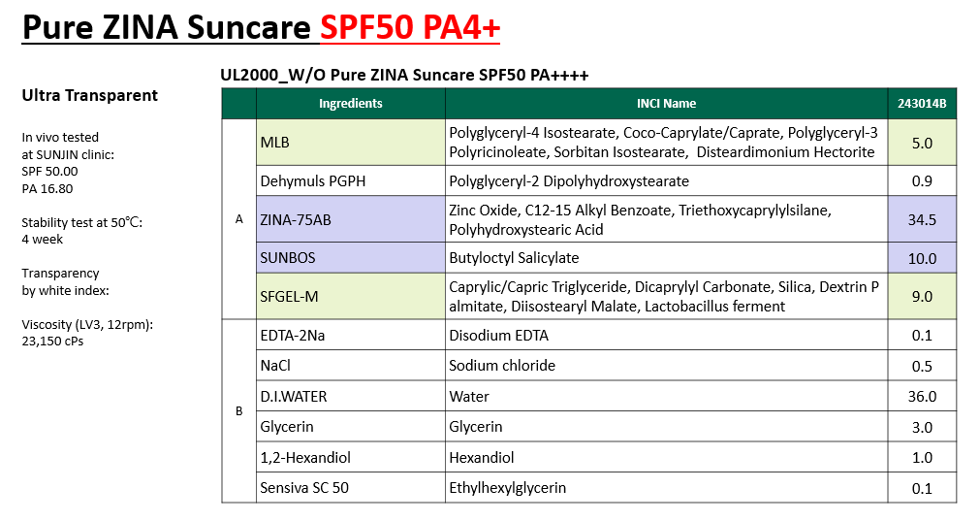Click the 'UL2000_W/O Pure ZINA Suncare' table caption
This screenshot has width=980, height=521.
(404, 75)
